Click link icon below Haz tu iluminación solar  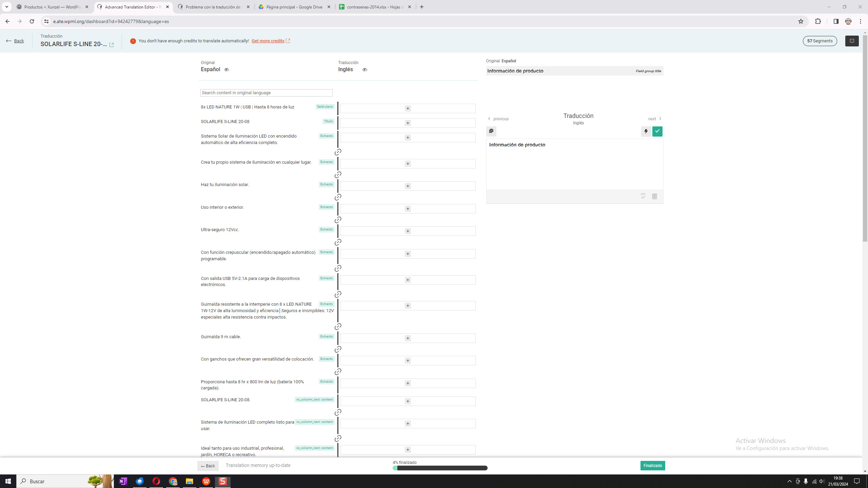(x=338, y=197)
